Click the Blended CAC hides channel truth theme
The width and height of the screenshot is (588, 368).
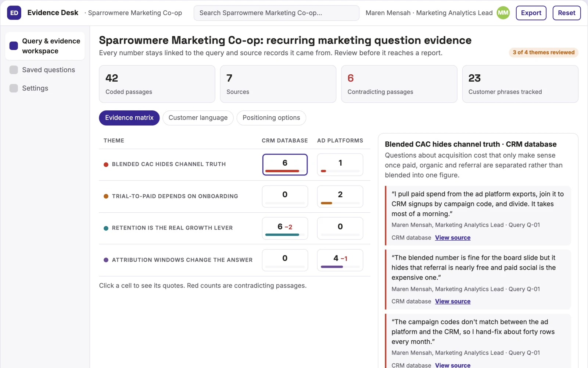click(x=169, y=164)
